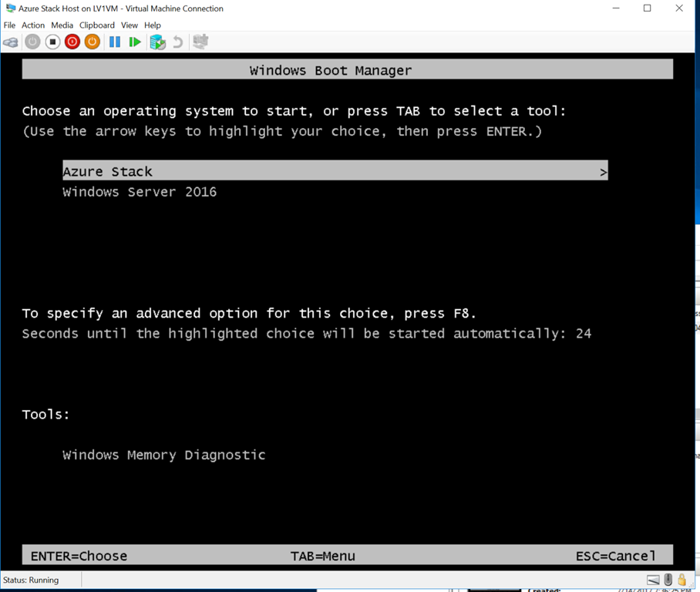Click the orange Save state toolbar icon

click(x=93, y=42)
